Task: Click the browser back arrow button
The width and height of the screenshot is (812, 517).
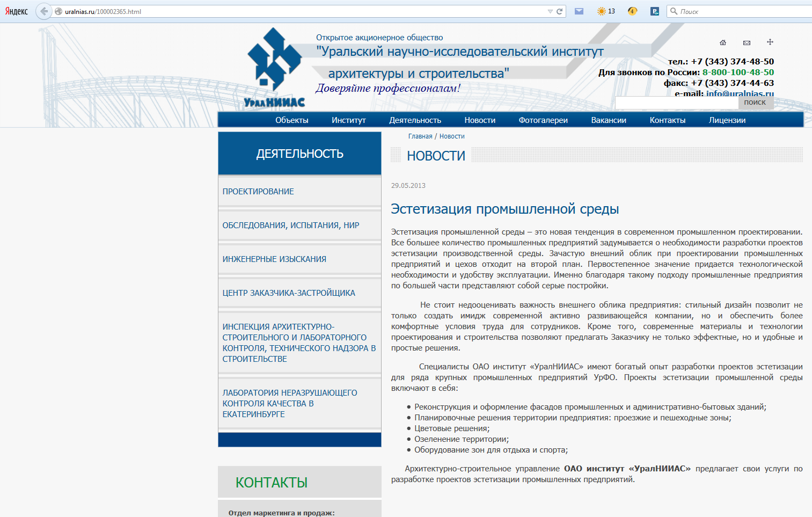Action: pos(44,11)
